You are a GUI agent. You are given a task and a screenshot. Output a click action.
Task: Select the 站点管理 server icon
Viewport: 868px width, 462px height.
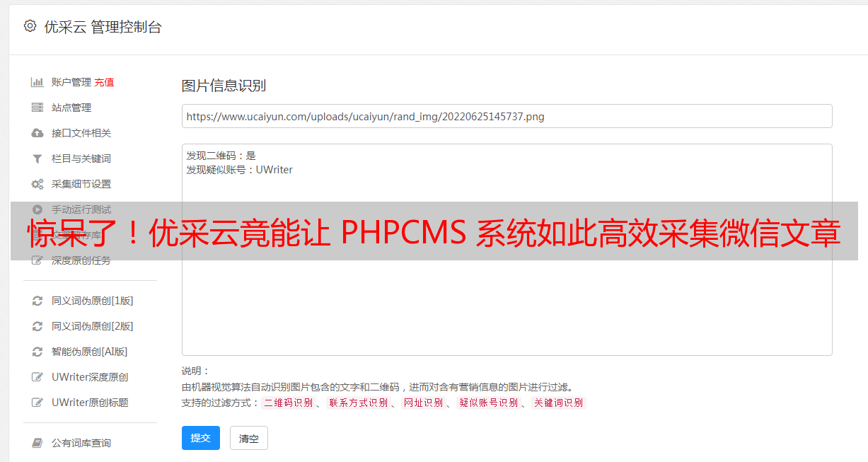pyautogui.click(x=37, y=108)
